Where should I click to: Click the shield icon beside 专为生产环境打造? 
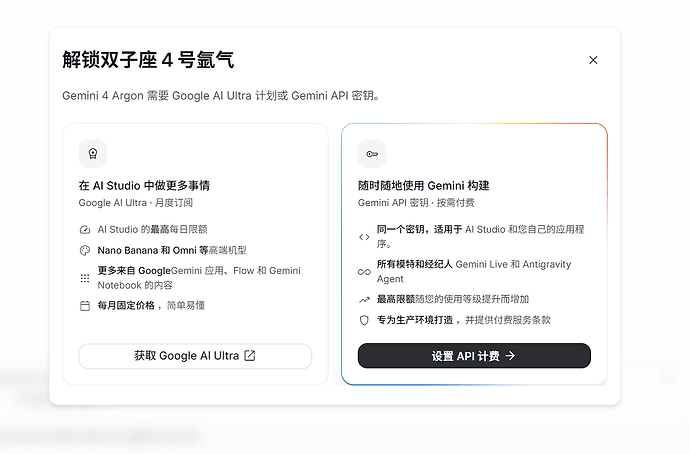point(364,320)
